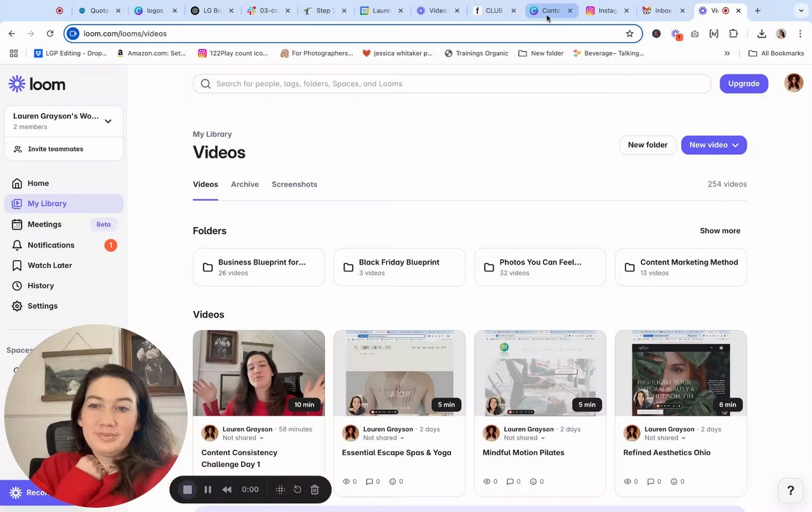Expand Not shared on Essential Escape video
The width and height of the screenshot is (812, 512).
(x=384, y=438)
